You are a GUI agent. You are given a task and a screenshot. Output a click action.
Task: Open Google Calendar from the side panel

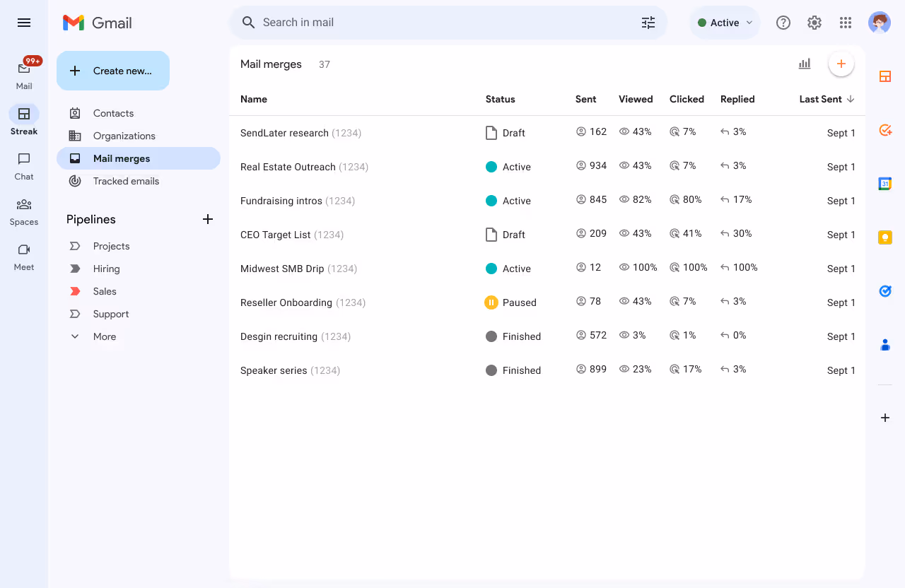[x=884, y=184]
